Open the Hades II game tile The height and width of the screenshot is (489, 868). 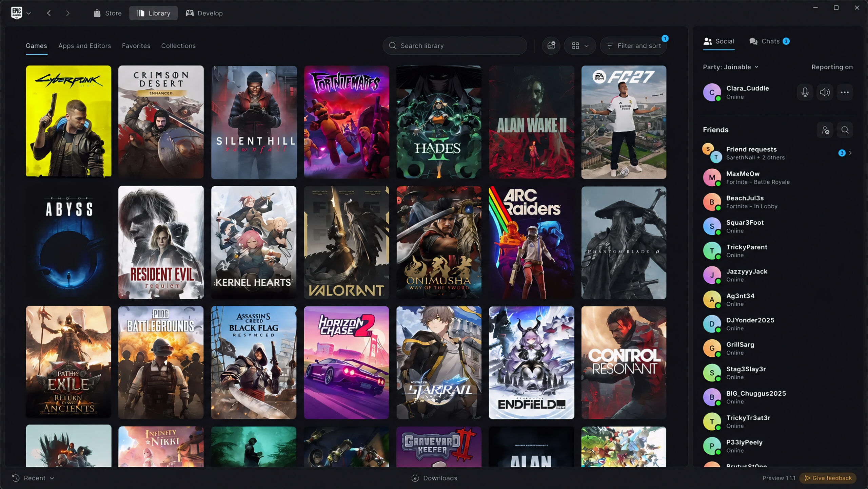(439, 122)
